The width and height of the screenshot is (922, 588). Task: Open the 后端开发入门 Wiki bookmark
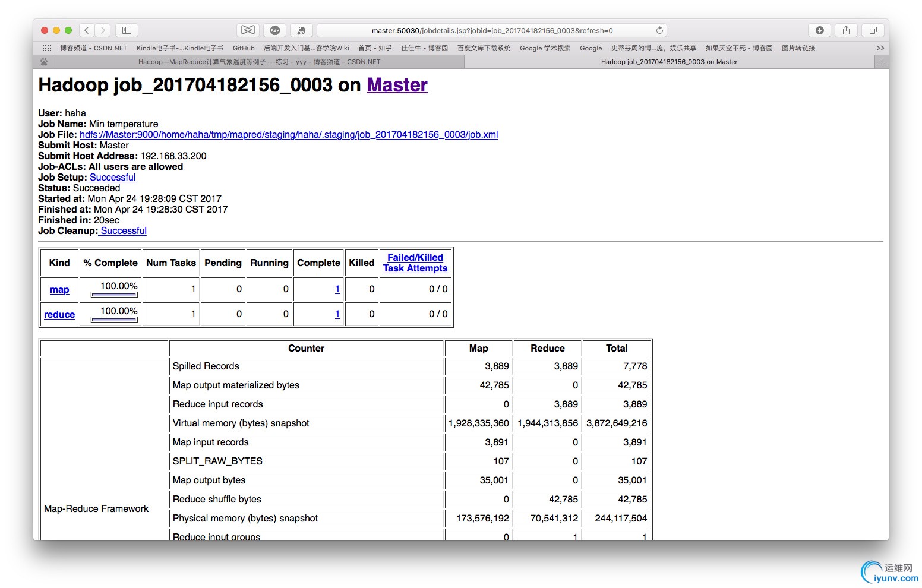pyautogui.click(x=307, y=48)
